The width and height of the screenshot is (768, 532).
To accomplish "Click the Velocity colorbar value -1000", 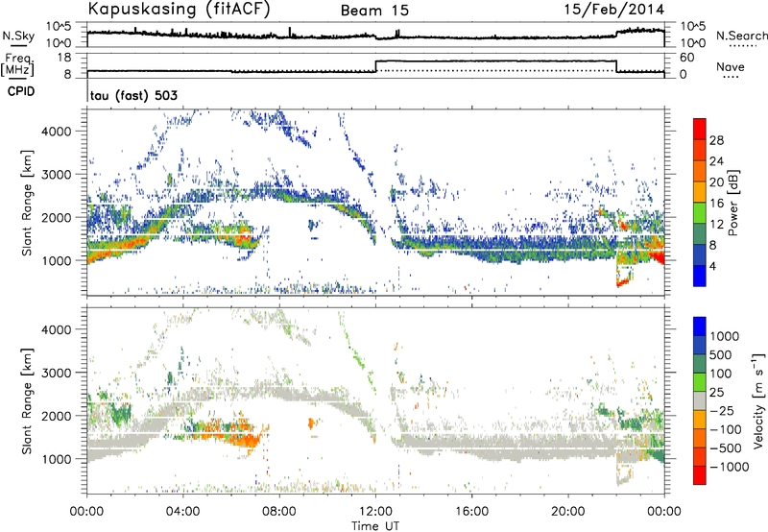I will [730, 467].
